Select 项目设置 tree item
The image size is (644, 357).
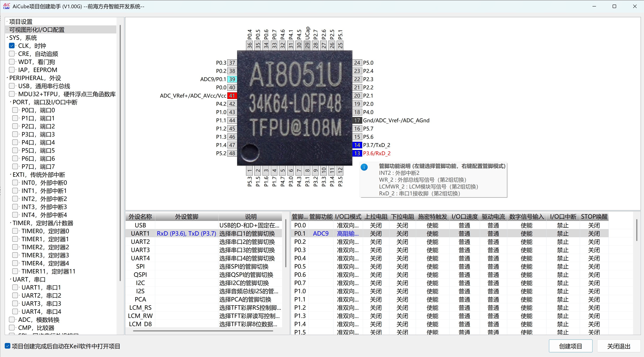[x=21, y=22]
